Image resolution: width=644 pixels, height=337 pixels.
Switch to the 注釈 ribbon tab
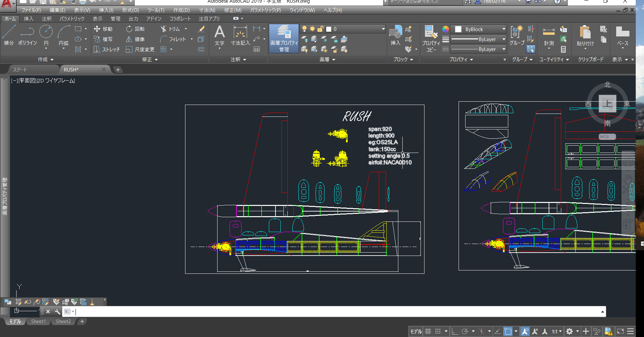point(47,19)
